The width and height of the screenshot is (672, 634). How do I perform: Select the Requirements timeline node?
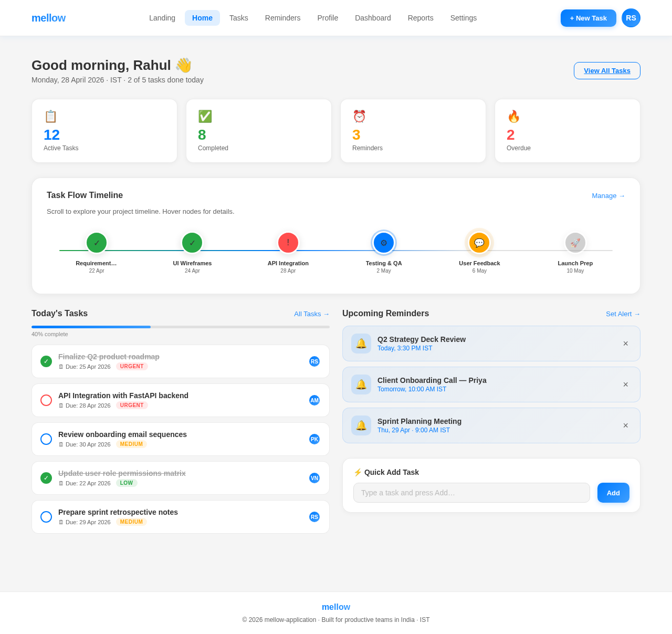pos(97,243)
